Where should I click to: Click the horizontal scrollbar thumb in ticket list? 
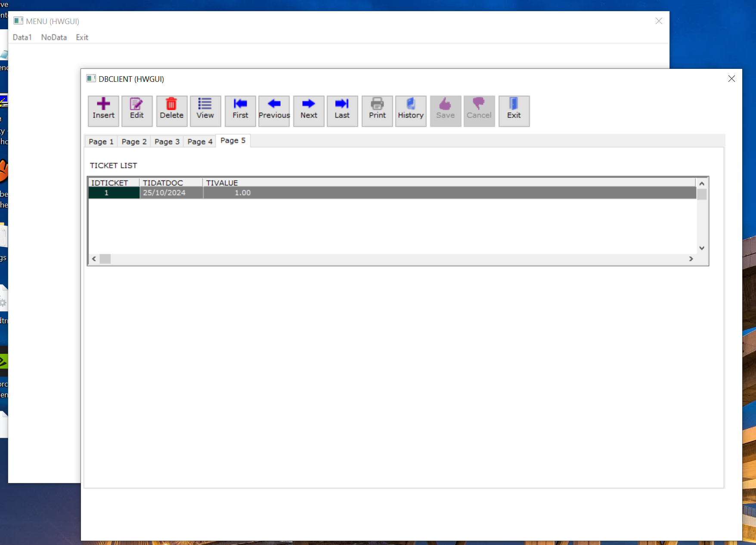tap(105, 259)
